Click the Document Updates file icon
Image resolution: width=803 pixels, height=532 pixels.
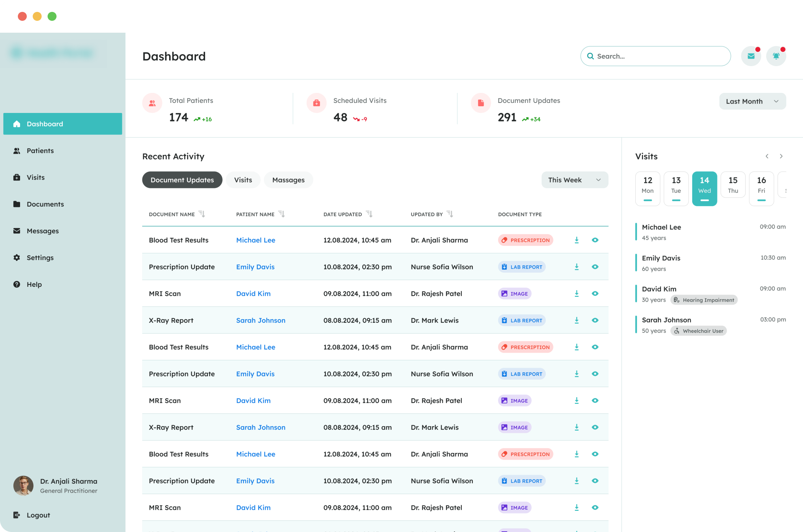[481, 103]
